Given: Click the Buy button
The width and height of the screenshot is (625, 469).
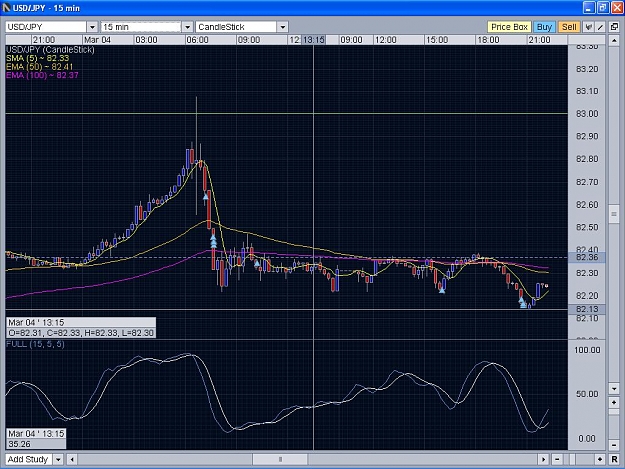Looking at the screenshot, I should (x=544, y=27).
